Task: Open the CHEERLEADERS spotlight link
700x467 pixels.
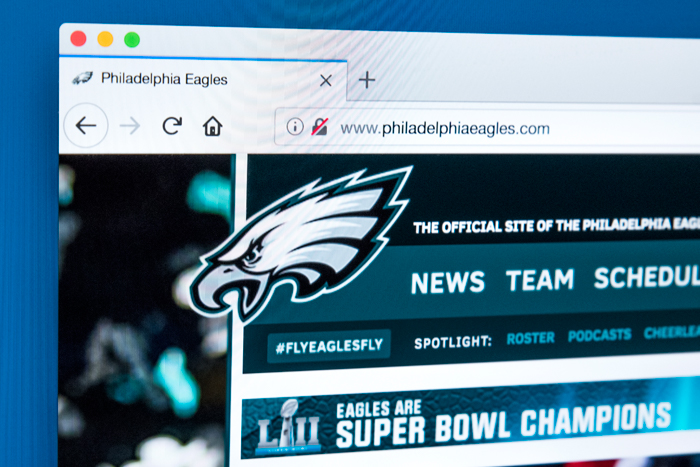Action: coord(672,332)
